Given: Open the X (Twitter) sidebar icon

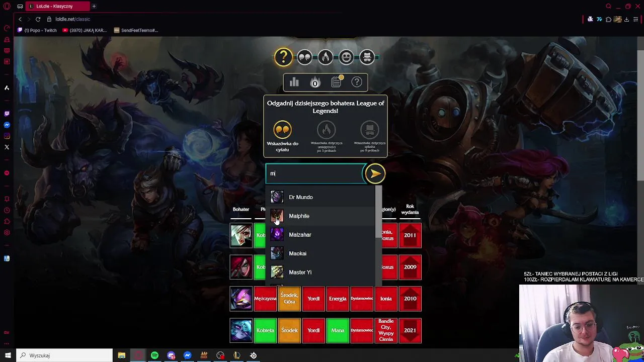Looking at the screenshot, I should point(7,147).
